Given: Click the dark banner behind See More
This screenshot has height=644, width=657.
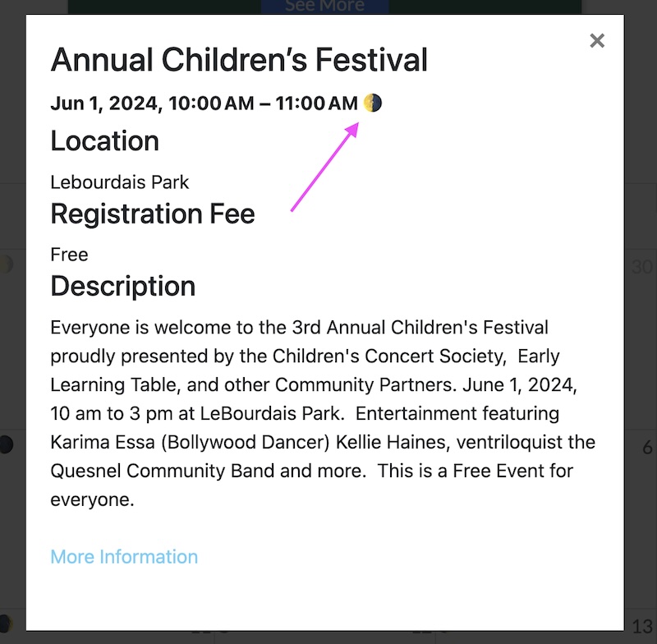Looking at the screenshot, I should click(x=164, y=7).
